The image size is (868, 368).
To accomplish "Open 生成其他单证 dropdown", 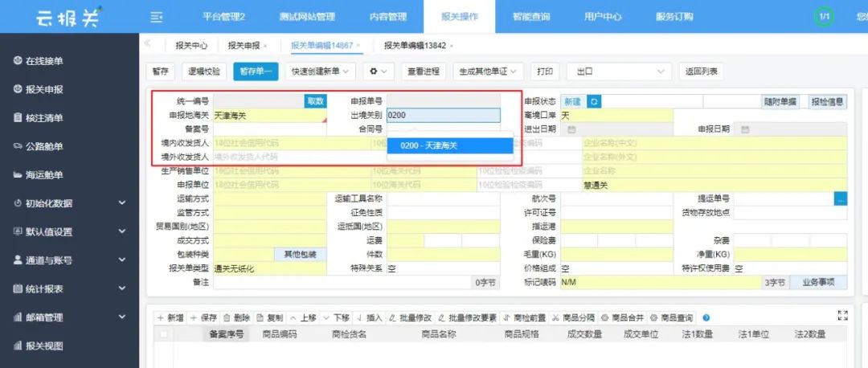I will click(488, 72).
